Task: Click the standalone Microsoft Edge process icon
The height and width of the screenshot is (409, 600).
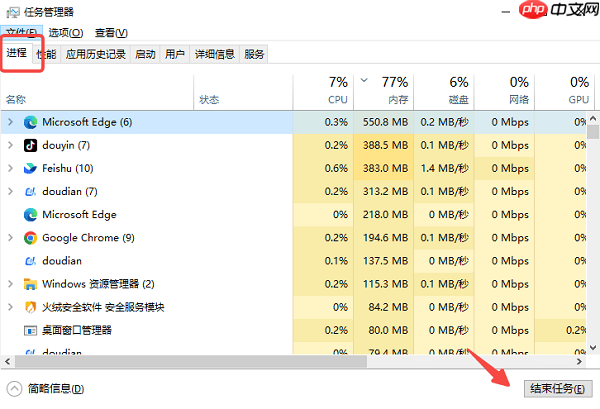Action: point(30,215)
